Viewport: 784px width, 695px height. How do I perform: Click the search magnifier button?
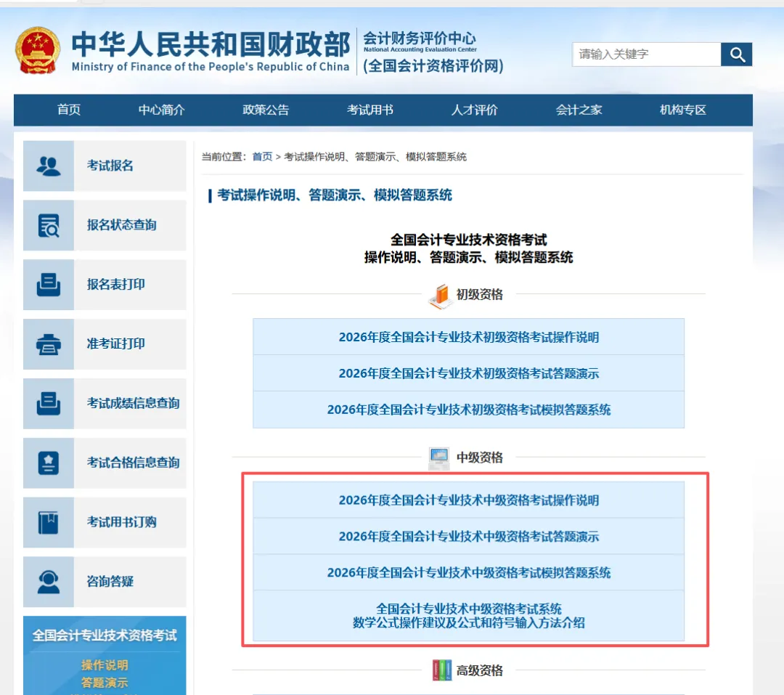click(x=737, y=54)
